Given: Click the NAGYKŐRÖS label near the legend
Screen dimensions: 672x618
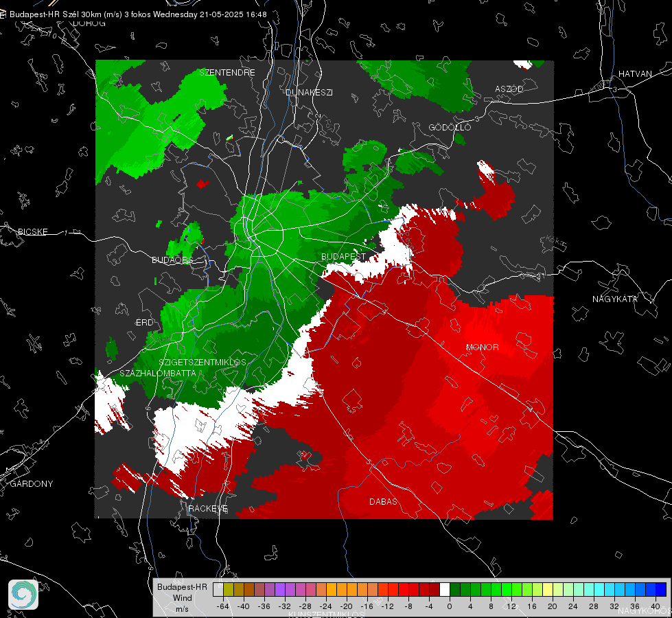Looking at the screenshot, I should pyautogui.click(x=645, y=611).
